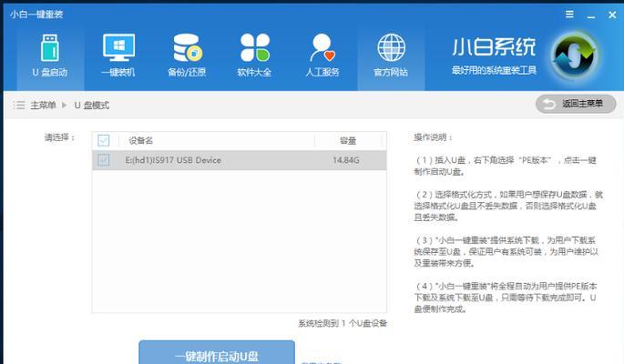Open the title bar dropdown menu icon
The width and height of the screenshot is (624, 364).
568,15
